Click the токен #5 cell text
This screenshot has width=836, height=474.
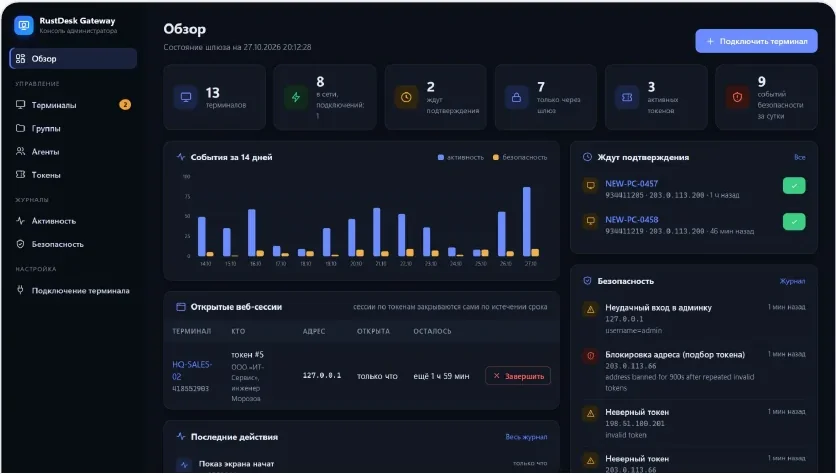coord(247,355)
